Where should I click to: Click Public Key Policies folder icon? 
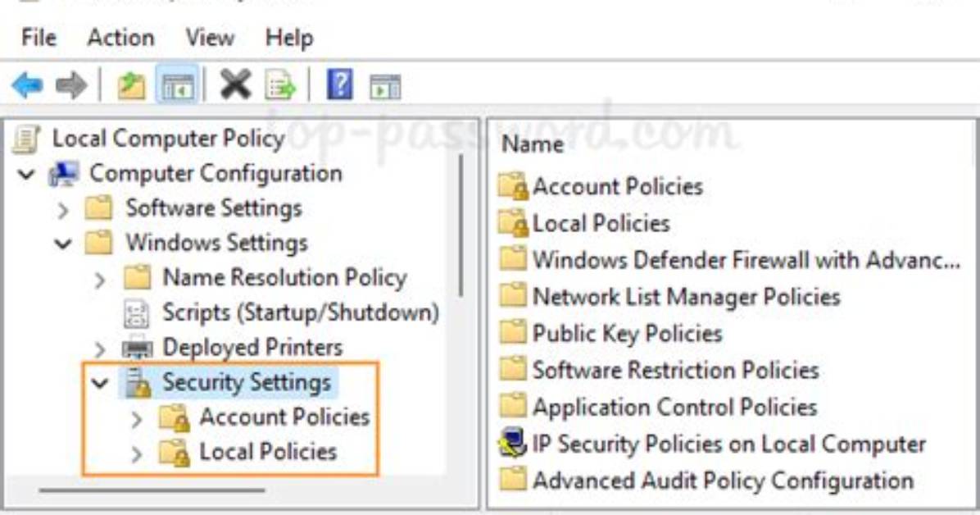(x=512, y=332)
